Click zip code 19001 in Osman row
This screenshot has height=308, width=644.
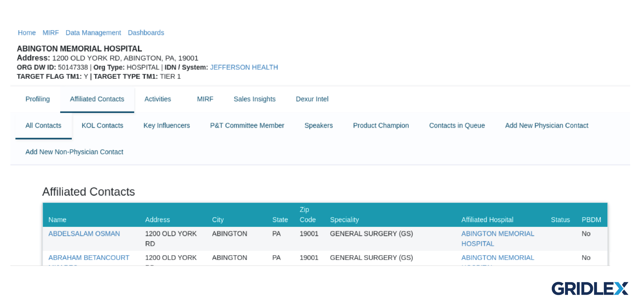[x=309, y=234]
